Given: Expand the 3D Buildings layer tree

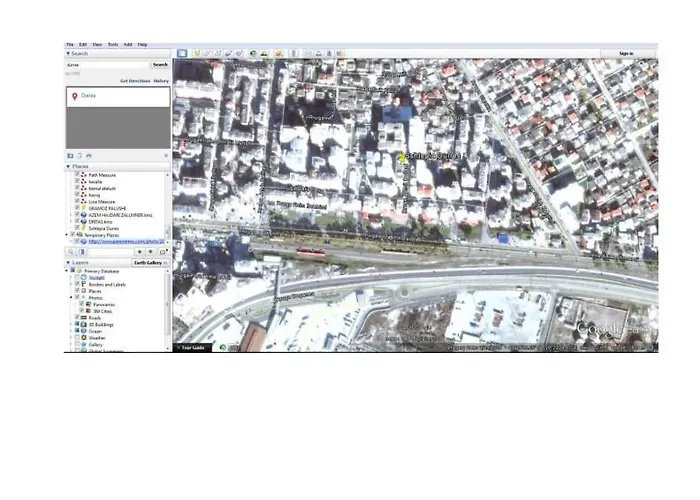Looking at the screenshot, I should coord(73,324).
